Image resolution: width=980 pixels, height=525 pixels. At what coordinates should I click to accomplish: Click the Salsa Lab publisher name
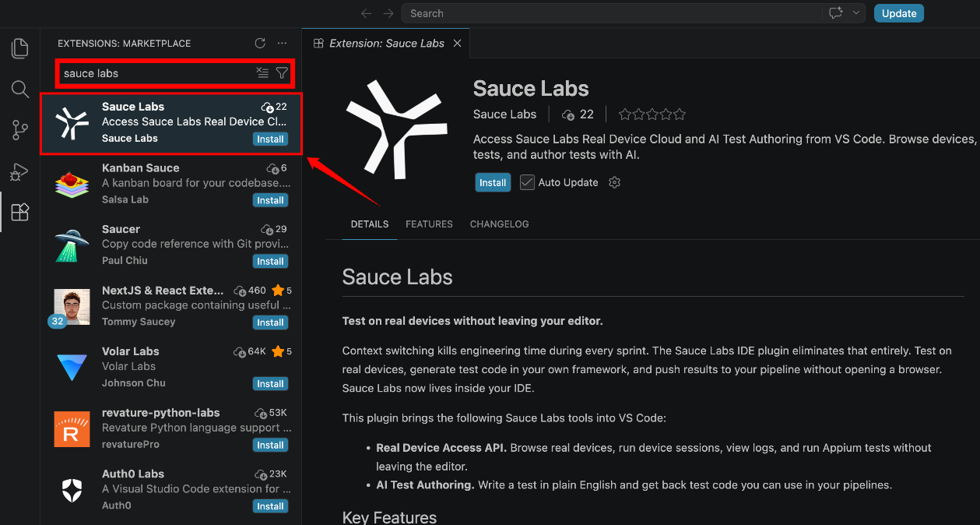[125, 199]
